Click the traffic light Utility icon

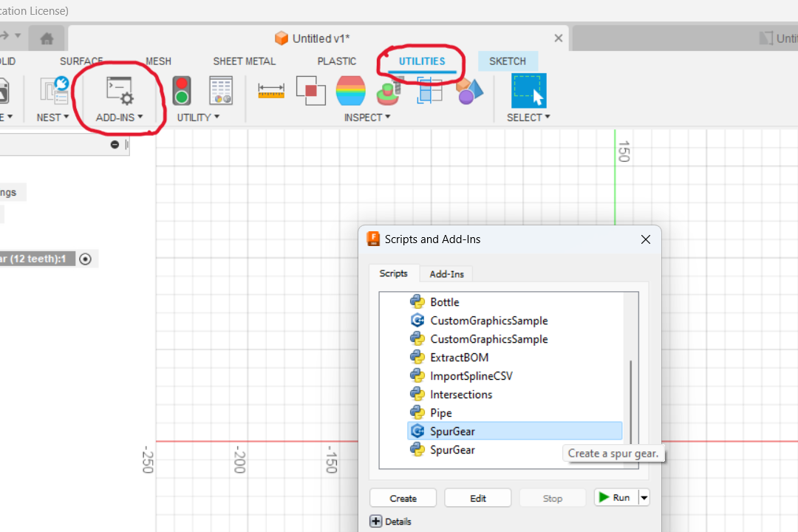pyautogui.click(x=182, y=91)
